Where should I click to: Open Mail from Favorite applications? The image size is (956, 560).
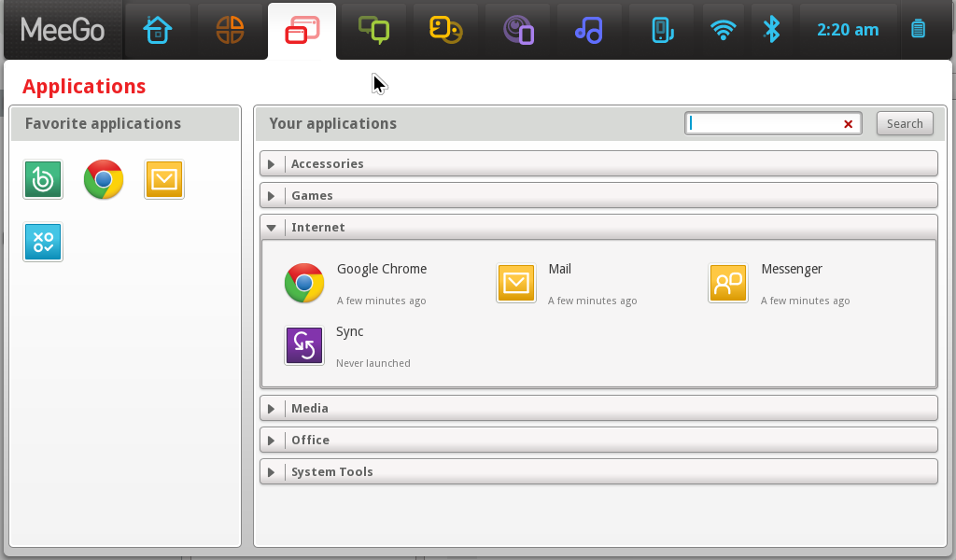coord(164,179)
